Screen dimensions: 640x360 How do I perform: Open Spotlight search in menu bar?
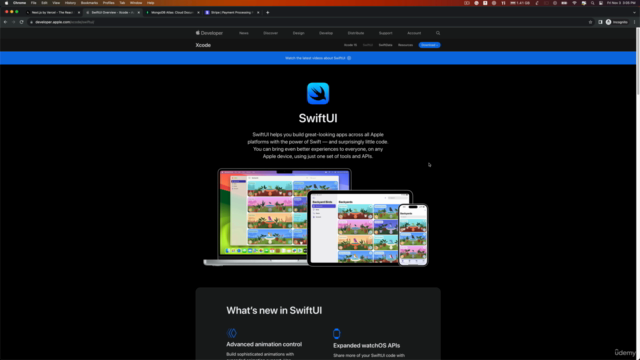[x=592, y=3]
